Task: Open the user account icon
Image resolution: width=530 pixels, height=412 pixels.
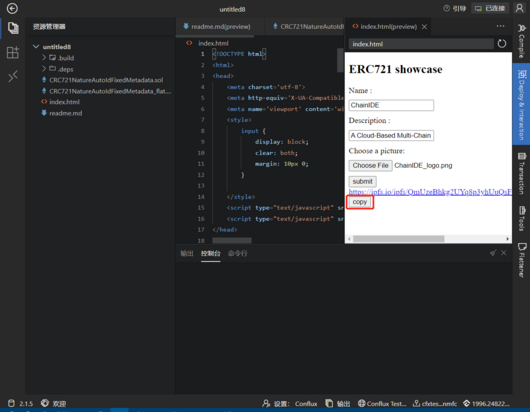Action: click(x=519, y=8)
